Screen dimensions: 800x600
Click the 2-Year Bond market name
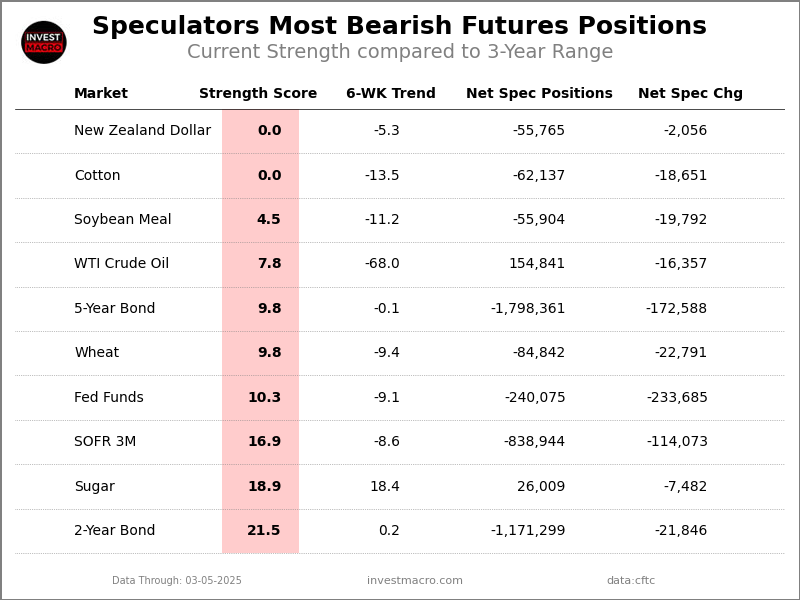pyautogui.click(x=115, y=531)
